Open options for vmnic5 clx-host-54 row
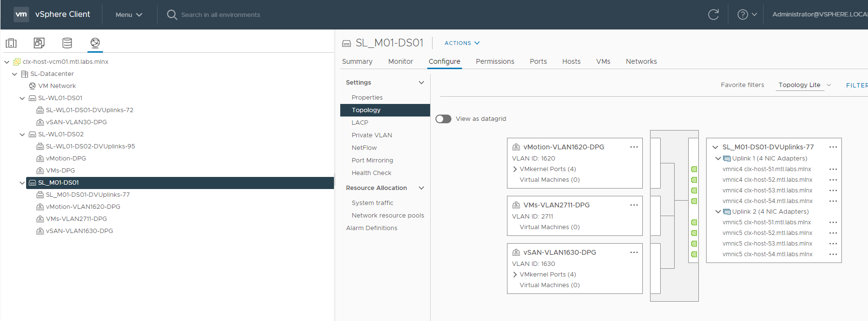The image size is (868, 321). click(x=833, y=254)
